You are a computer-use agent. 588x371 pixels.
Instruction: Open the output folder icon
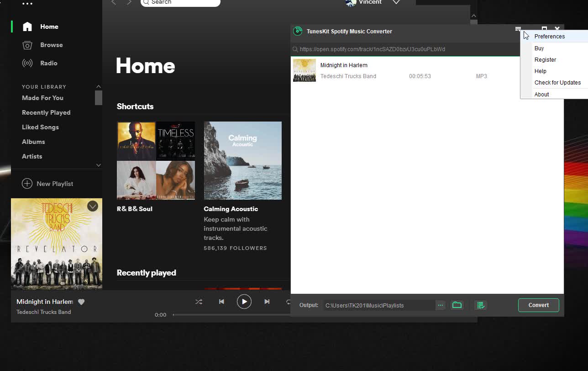(x=457, y=305)
